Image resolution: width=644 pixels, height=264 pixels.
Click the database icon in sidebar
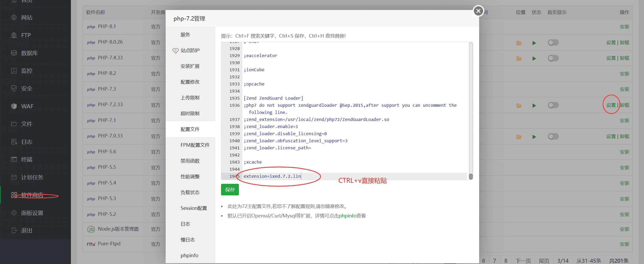(14, 53)
